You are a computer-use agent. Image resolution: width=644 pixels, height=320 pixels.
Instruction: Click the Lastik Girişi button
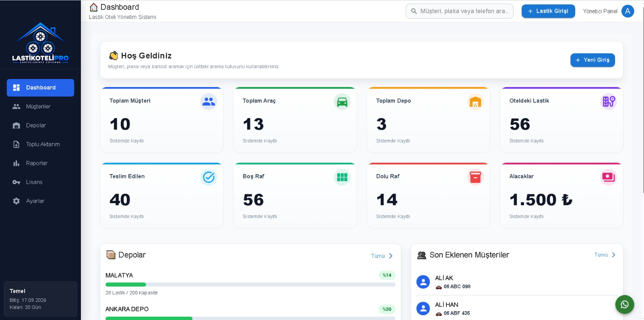coord(548,11)
